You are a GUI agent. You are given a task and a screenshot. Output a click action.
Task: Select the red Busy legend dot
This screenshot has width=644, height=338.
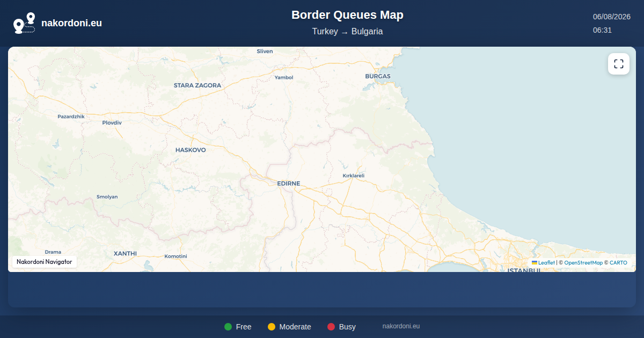coord(331,327)
